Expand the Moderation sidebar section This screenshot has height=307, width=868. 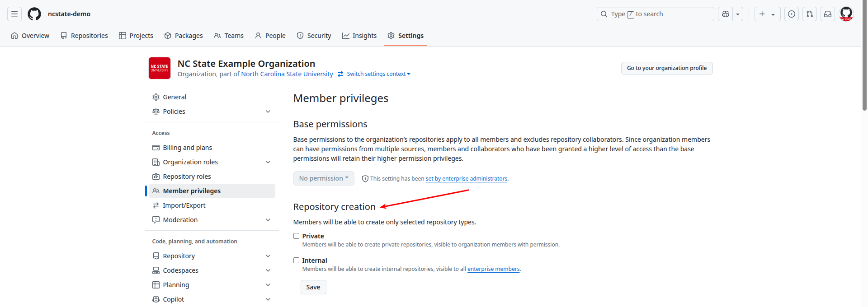click(x=268, y=220)
